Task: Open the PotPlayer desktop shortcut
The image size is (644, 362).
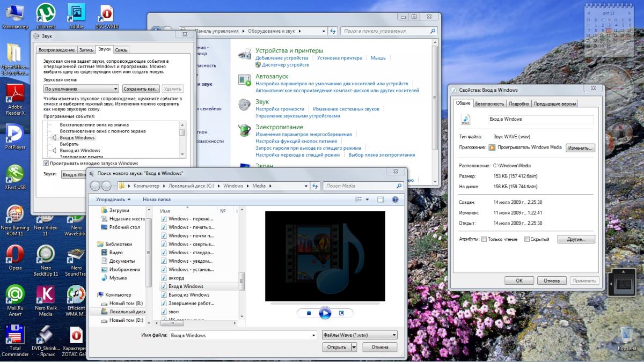Action: [x=15, y=134]
